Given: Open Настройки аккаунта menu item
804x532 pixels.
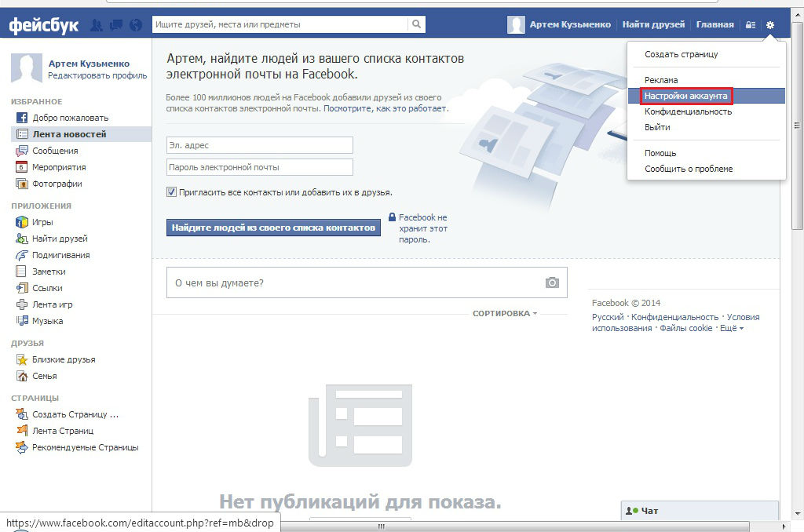Looking at the screenshot, I should [707, 96].
